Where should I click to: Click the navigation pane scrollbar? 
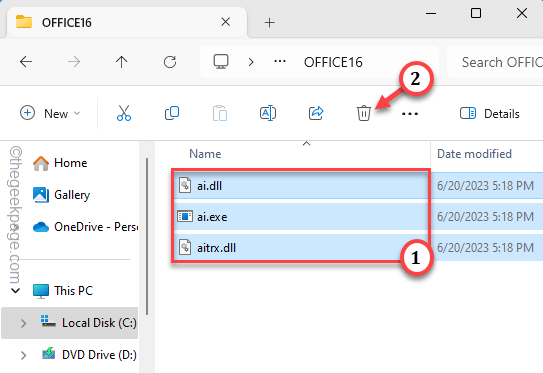pos(147,237)
